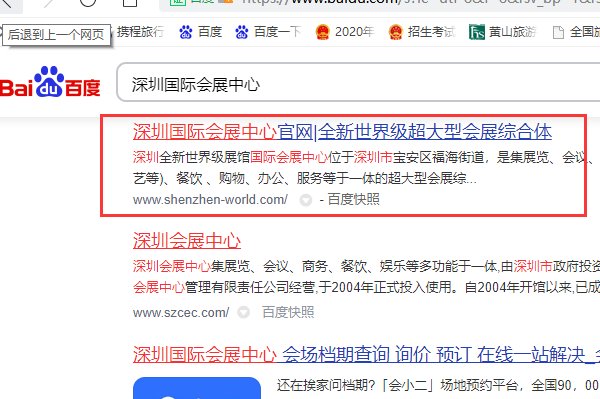600x399 pixels.
Task: Click emblem icon of 2020年 bookmark
Action: tap(323, 32)
